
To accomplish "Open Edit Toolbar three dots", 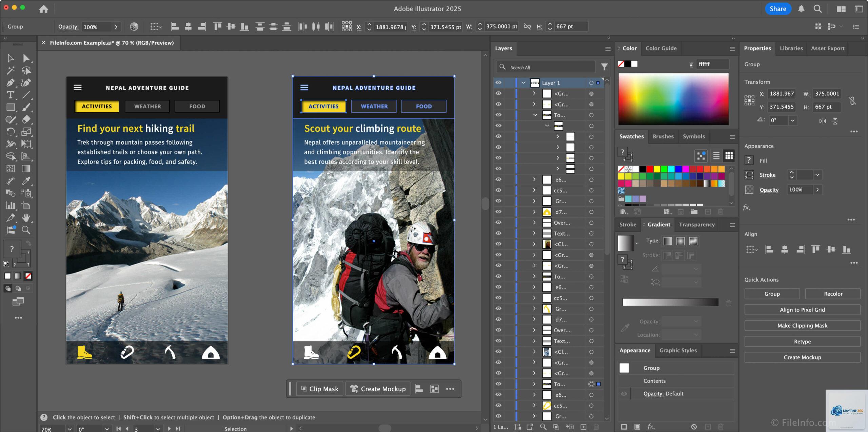I will pyautogui.click(x=18, y=318).
